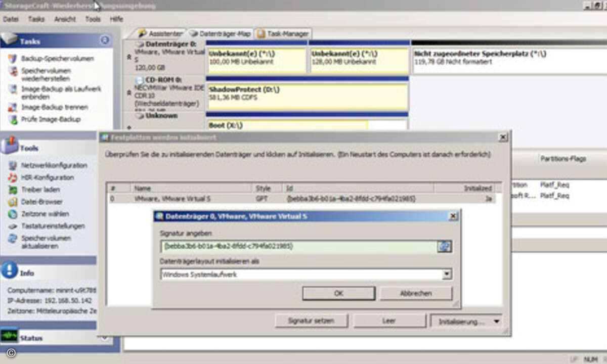The image size is (607, 364).
Task: Open the Zeitzone wählen tool
Action: click(45, 214)
